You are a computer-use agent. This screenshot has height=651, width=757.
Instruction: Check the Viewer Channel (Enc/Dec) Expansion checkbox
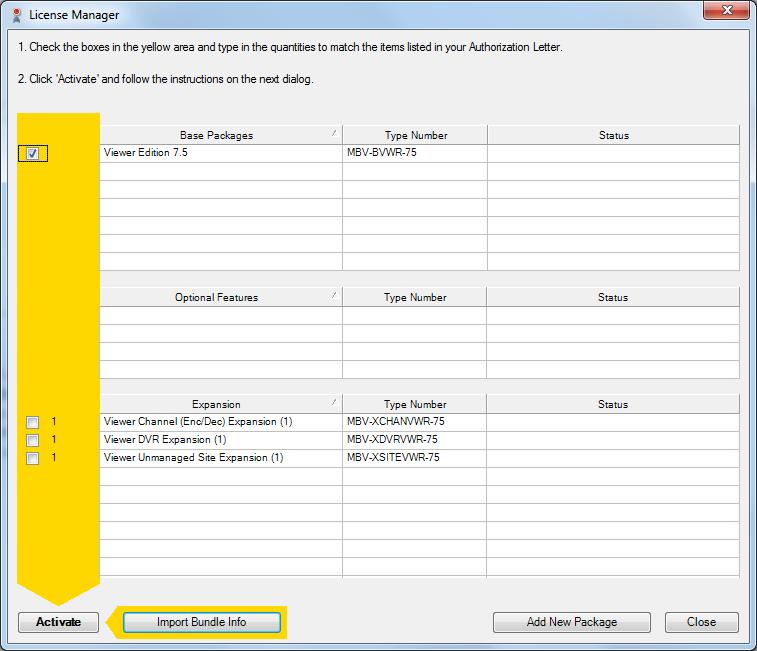click(x=32, y=423)
